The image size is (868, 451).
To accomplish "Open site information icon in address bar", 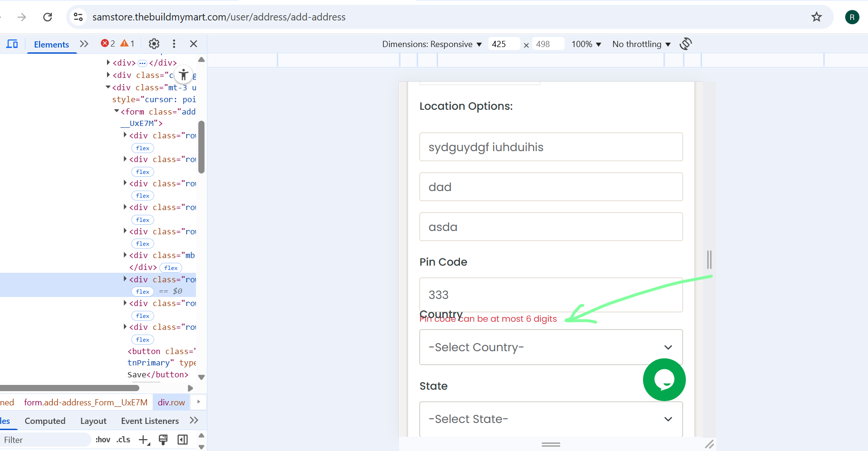I will tap(78, 17).
